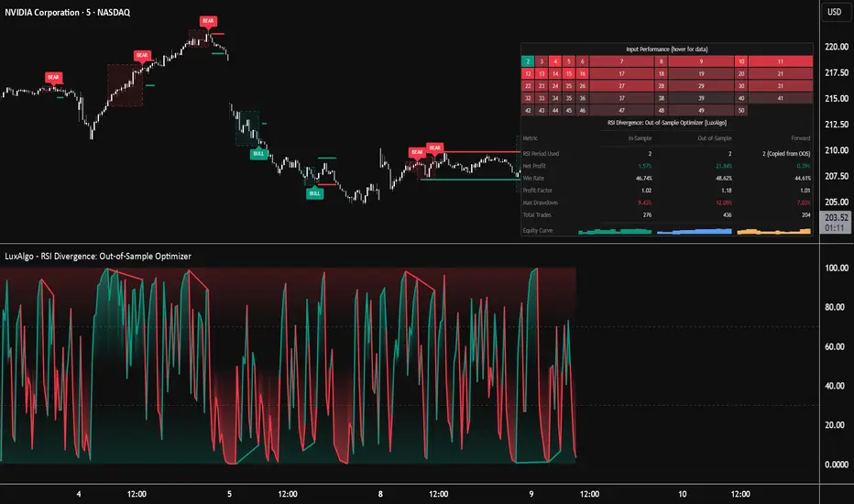
Task: Click the current price label 203.52
Action: [x=836, y=217]
